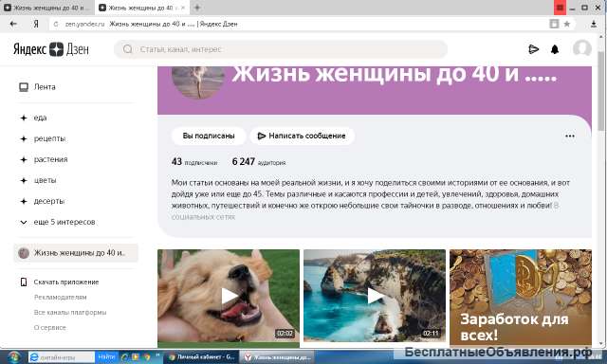
Task: Close the active Дзен tab
Action: pos(183,8)
